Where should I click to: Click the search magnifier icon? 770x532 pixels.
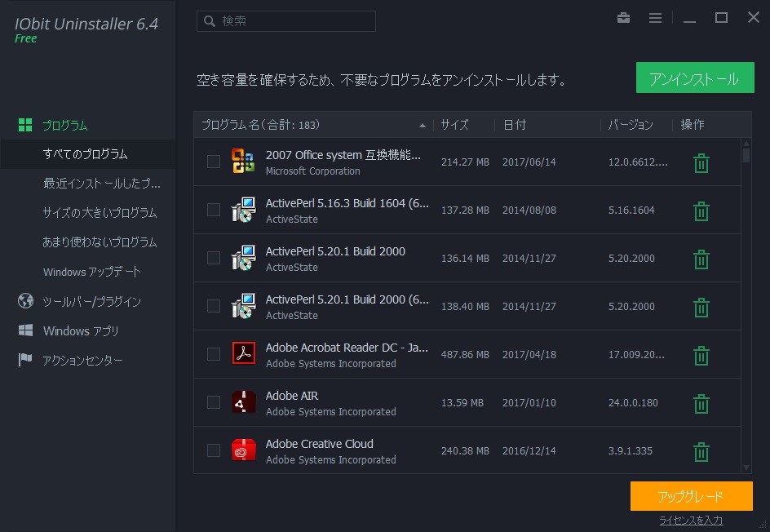coord(208,20)
